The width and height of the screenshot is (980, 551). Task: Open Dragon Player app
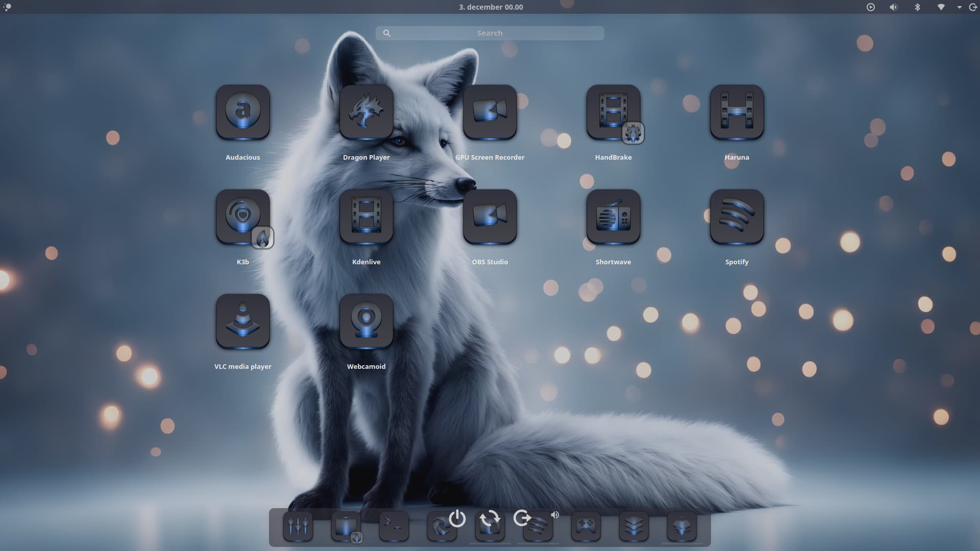click(366, 112)
